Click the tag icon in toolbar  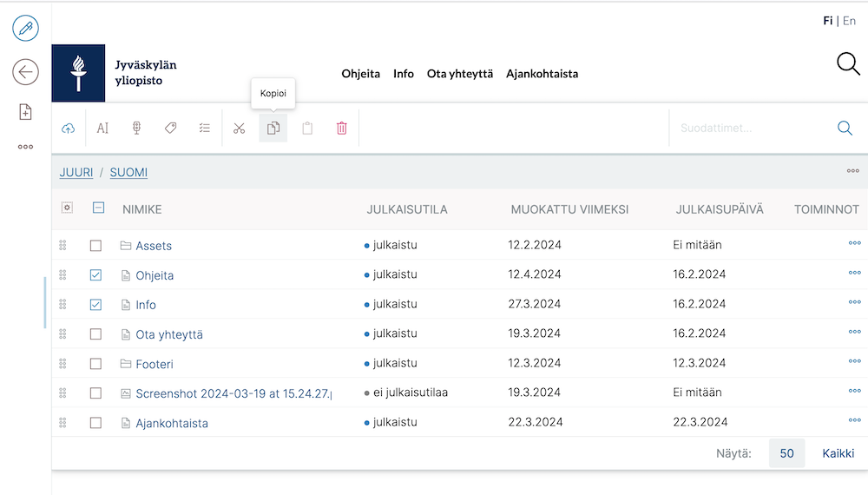pyautogui.click(x=170, y=129)
